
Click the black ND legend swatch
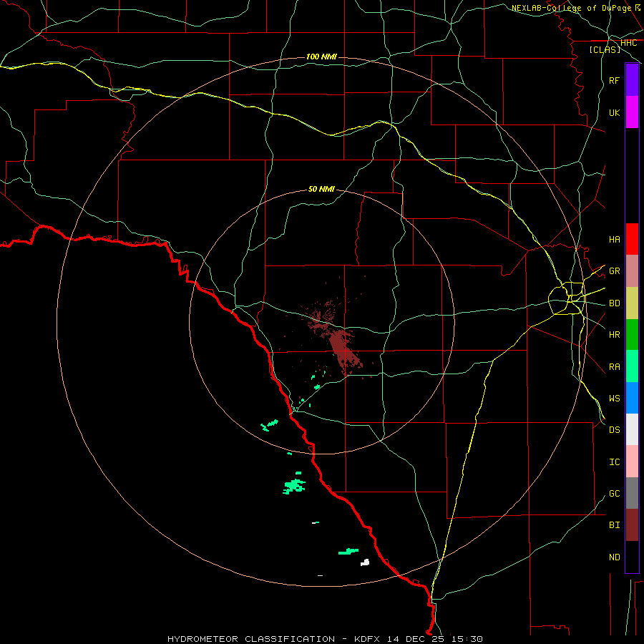(632, 557)
